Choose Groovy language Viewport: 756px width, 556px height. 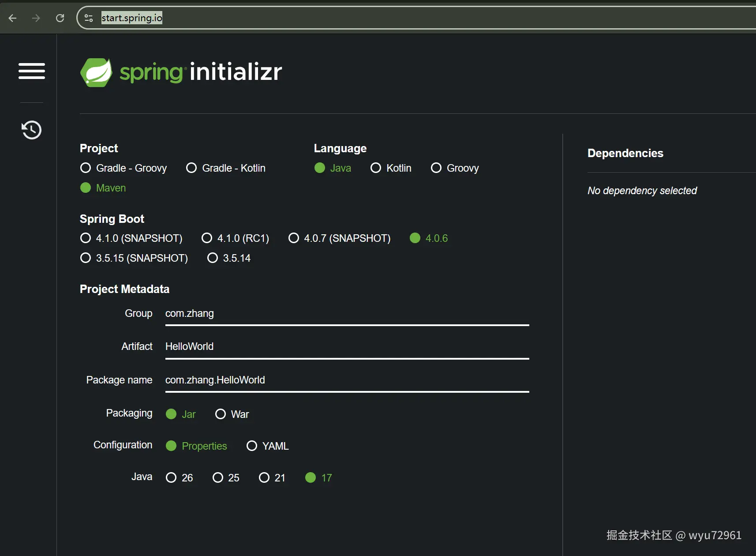point(455,168)
